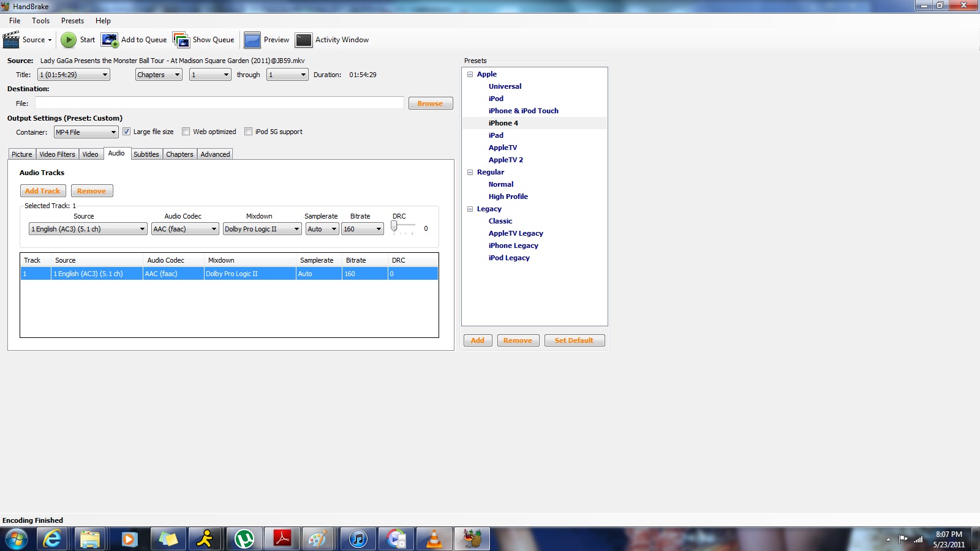
Task: Collapse the Apple presets group
Action: tap(470, 74)
